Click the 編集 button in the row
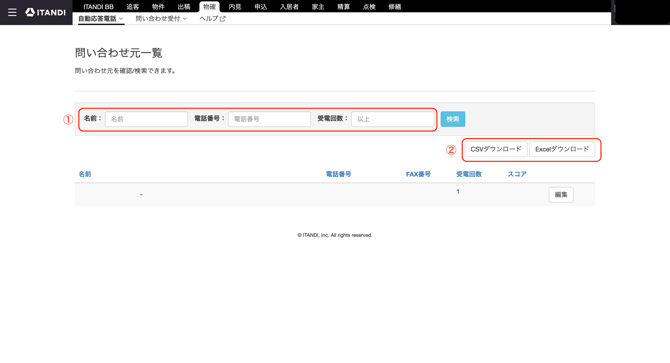This screenshot has height=363, width=670. point(561,195)
